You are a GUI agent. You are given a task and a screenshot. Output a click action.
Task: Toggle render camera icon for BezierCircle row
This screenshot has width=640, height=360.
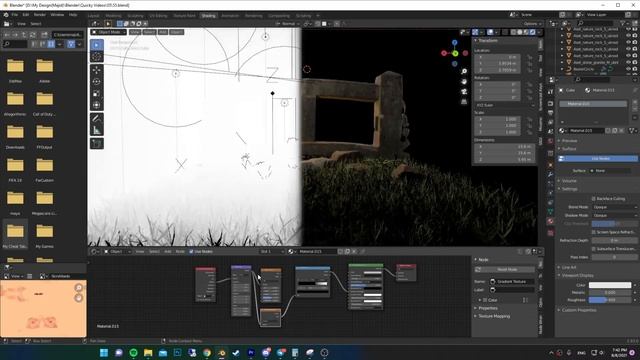click(635, 69)
